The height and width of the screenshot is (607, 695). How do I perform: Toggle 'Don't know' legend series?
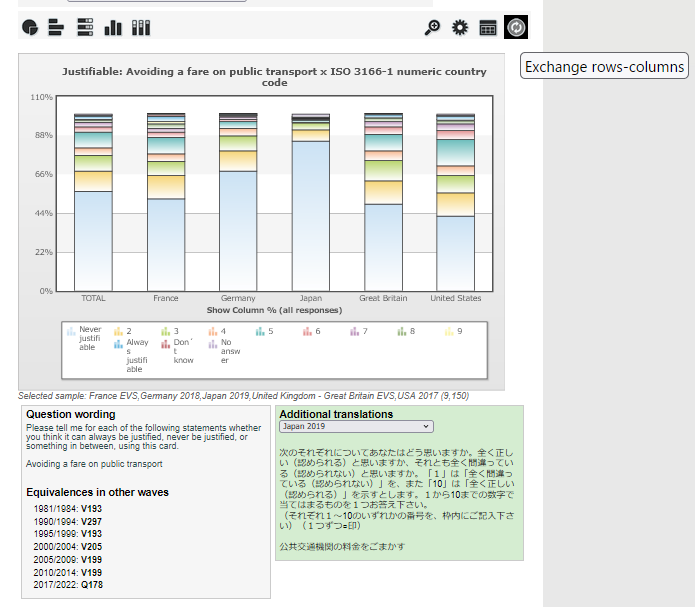(x=178, y=351)
